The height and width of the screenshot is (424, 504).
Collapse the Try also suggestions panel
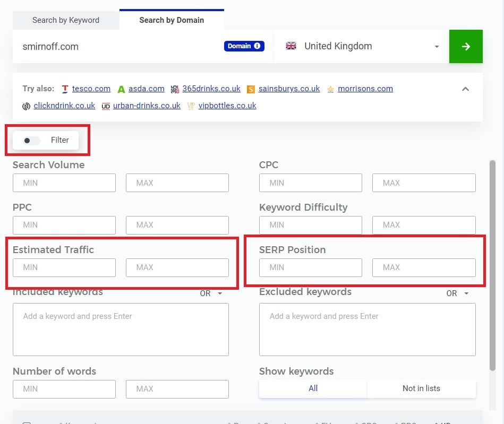pos(465,89)
